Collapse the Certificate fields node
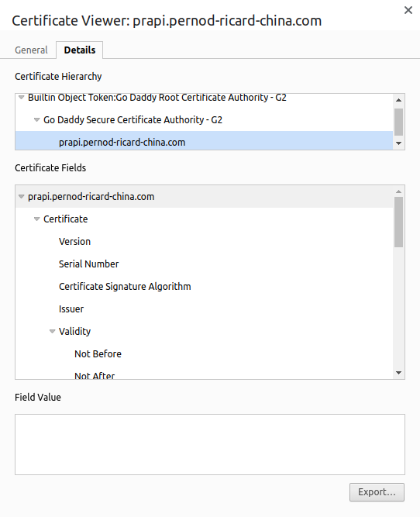 (37, 219)
